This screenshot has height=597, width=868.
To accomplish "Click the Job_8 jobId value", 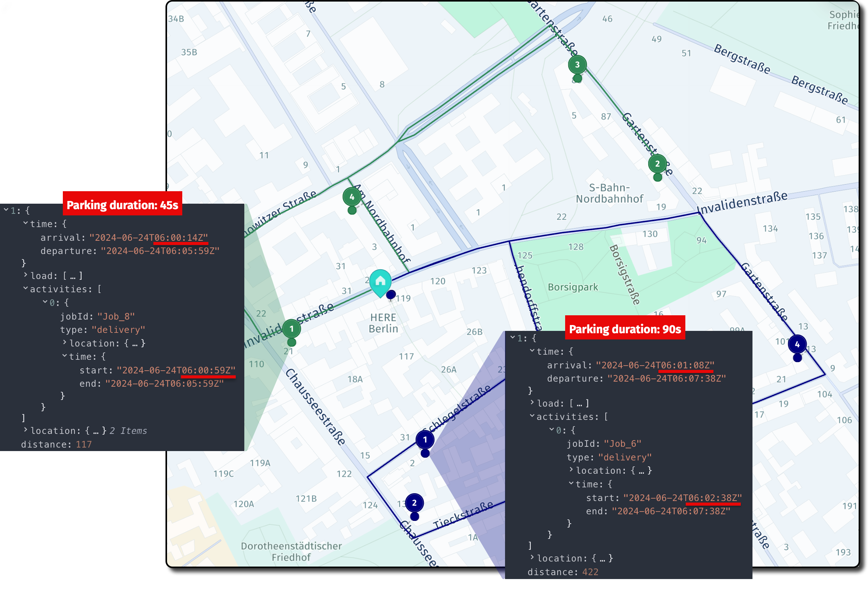I will pyautogui.click(x=115, y=316).
